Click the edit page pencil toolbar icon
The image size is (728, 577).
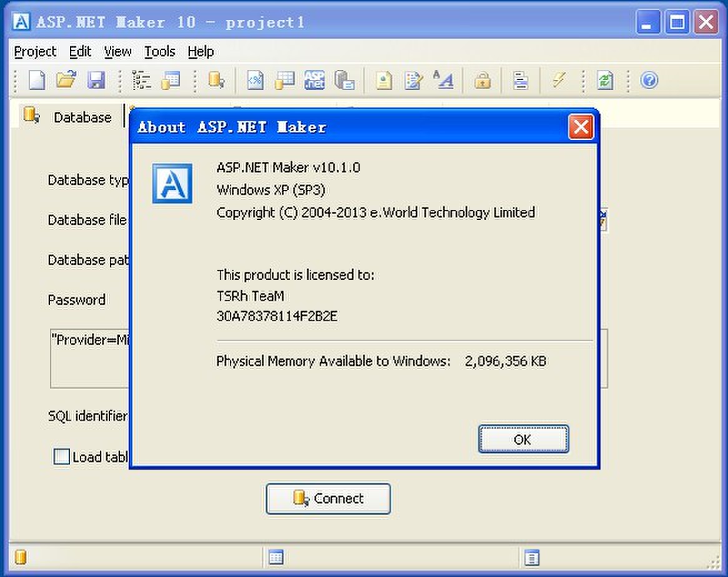point(413,80)
